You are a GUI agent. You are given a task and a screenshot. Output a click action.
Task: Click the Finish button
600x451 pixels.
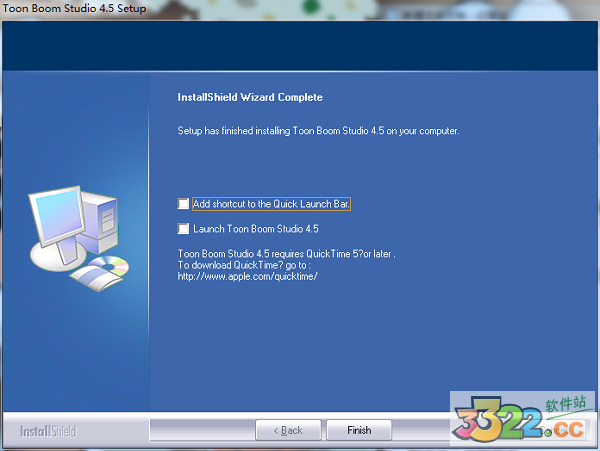click(359, 430)
